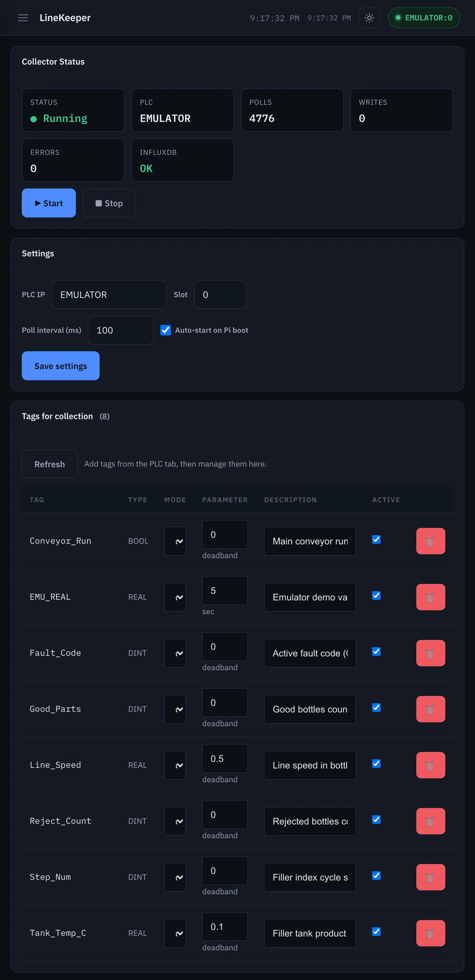
Task: Uncheck Active for EMU_REAL
Action: [x=376, y=595]
